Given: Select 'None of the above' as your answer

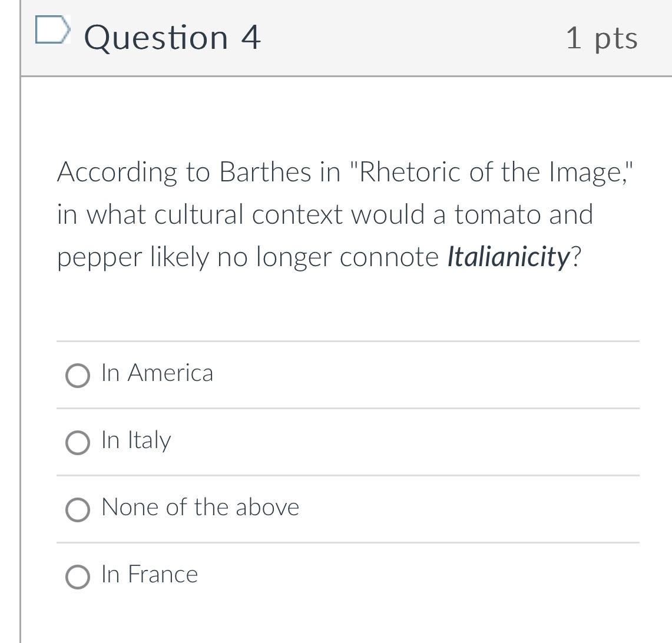Looking at the screenshot, I should pos(77,509).
